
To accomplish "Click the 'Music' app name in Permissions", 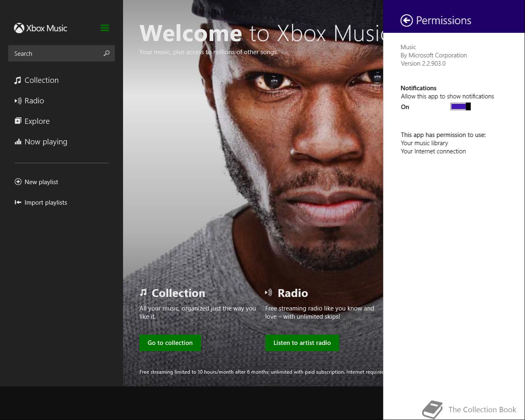I will 408,47.
